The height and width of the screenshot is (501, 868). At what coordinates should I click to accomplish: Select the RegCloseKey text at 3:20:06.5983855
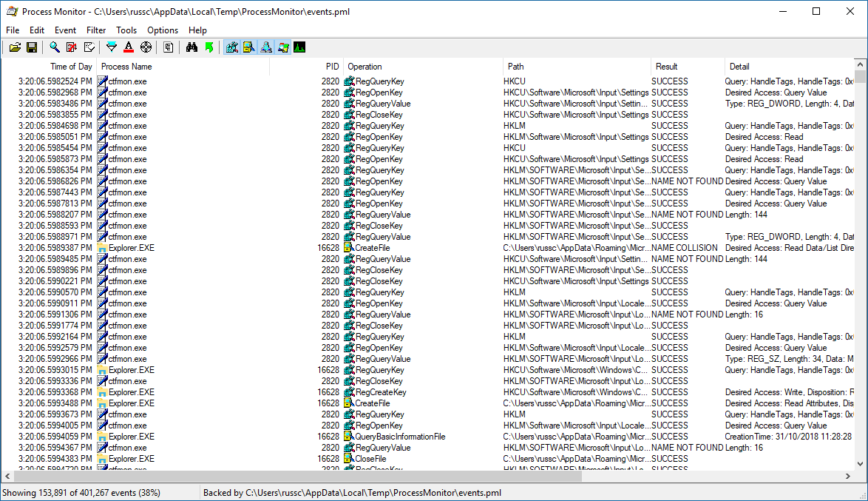379,115
